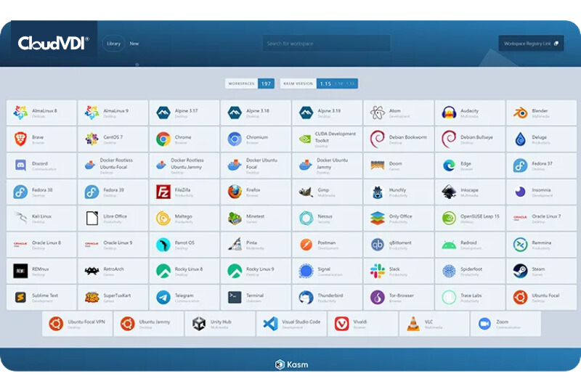Select the Chromium icon
The height and width of the screenshot is (392, 581).
pos(235,139)
